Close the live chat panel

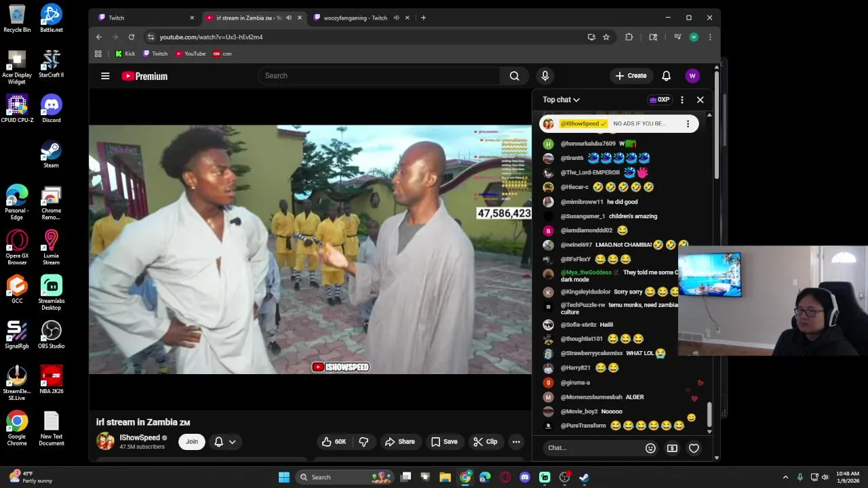[x=701, y=100]
